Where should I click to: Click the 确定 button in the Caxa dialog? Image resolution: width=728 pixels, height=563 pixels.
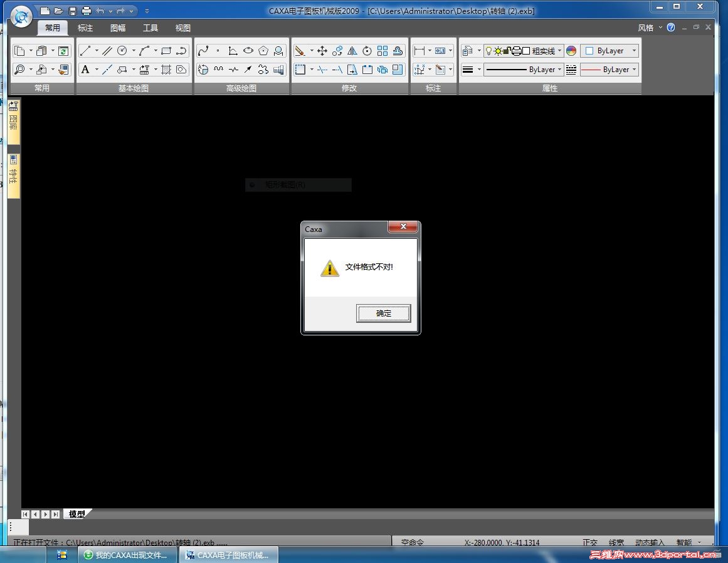(384, 313)
